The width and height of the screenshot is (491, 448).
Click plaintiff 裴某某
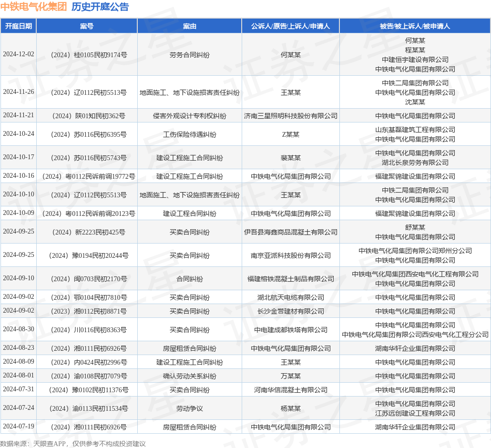(291, 158)
